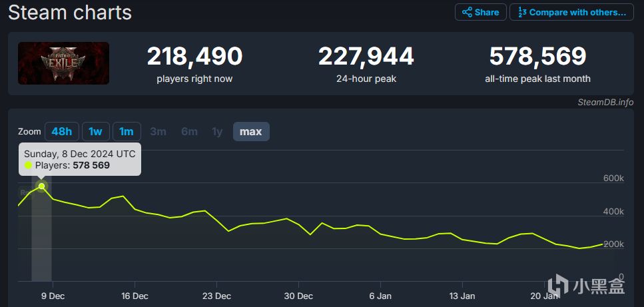Select the 3m zoom option
This screenshot has width=644, height=307.
tap(158, 132)
